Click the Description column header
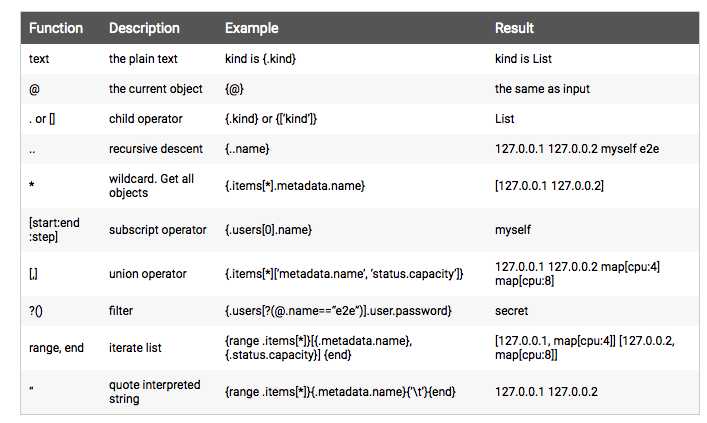Viewport: 707px width, 423px height. (144, 28)
